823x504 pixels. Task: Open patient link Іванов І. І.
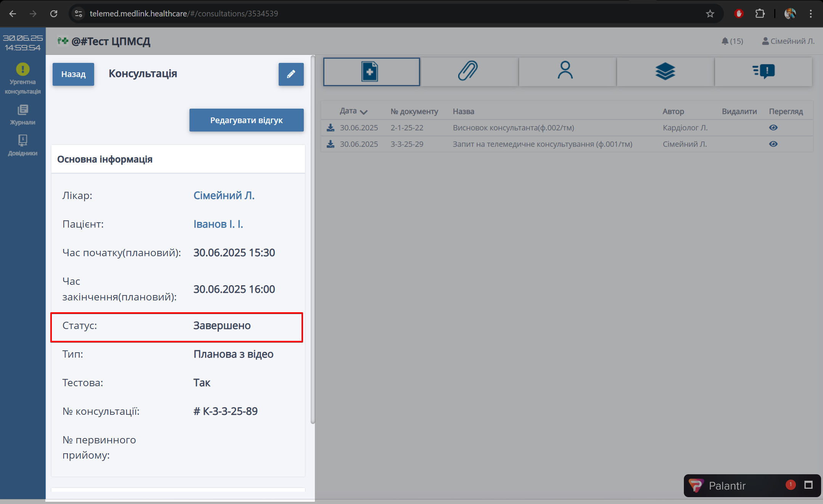(x=218, y=224)
